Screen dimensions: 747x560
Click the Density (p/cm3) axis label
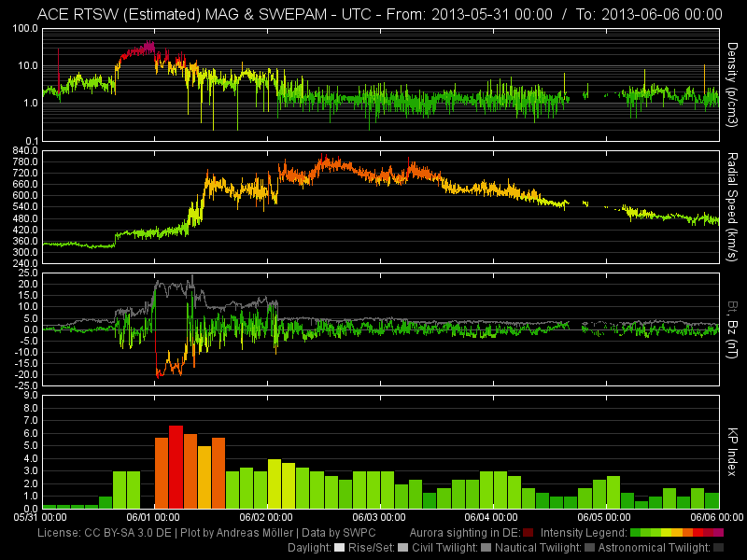733,85
